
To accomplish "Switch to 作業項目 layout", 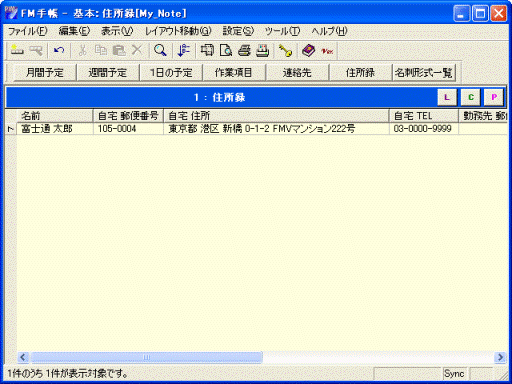I will pyautogui.click(x=234, y=72).
